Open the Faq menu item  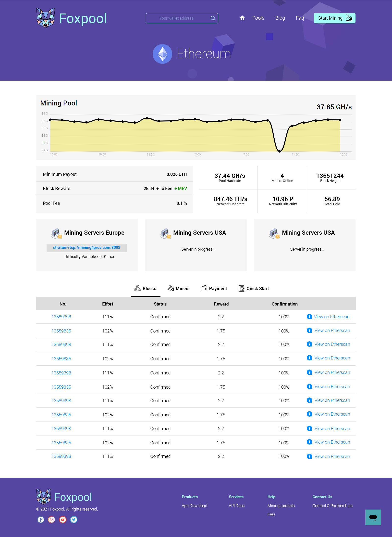coord(300,18)
